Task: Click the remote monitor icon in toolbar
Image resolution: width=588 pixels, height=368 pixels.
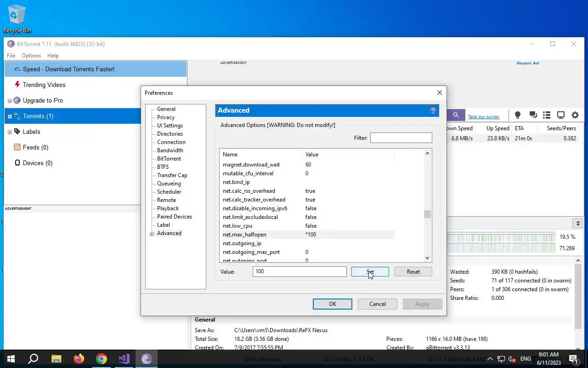Action: pos(561,115)
